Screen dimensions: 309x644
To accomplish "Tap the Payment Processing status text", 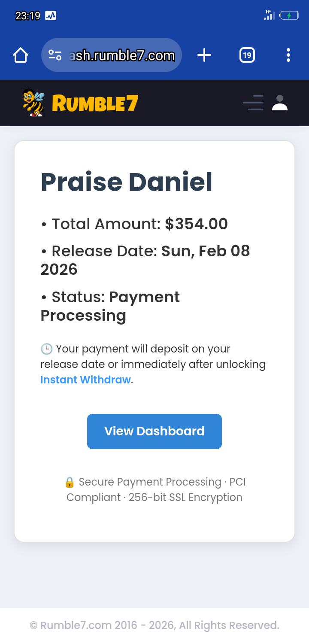I will coord(144,297).
